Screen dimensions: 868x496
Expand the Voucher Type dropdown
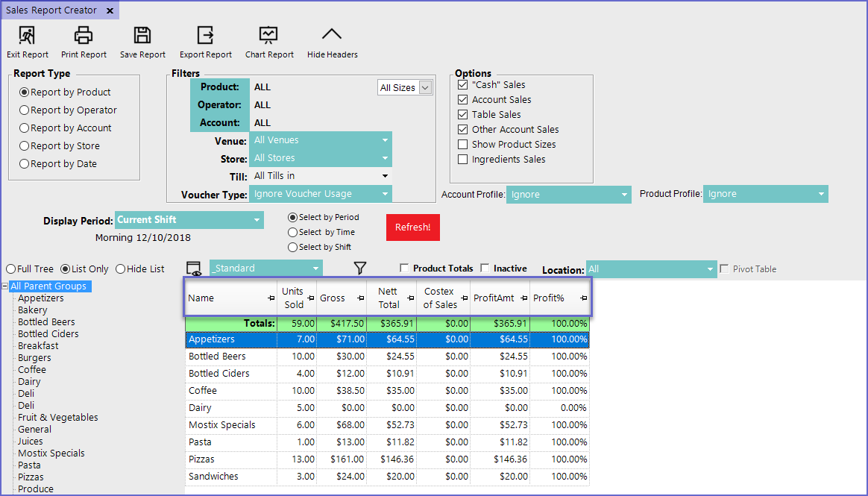click(321, 194)
